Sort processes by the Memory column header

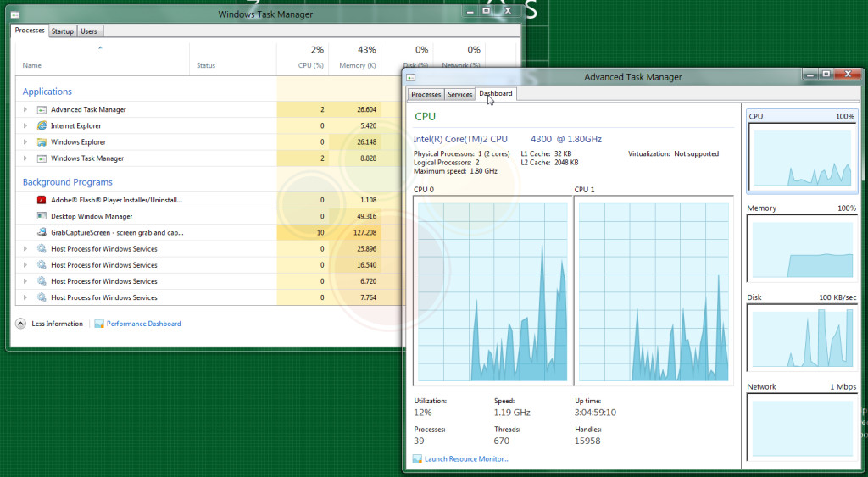(x=354, y=58)
